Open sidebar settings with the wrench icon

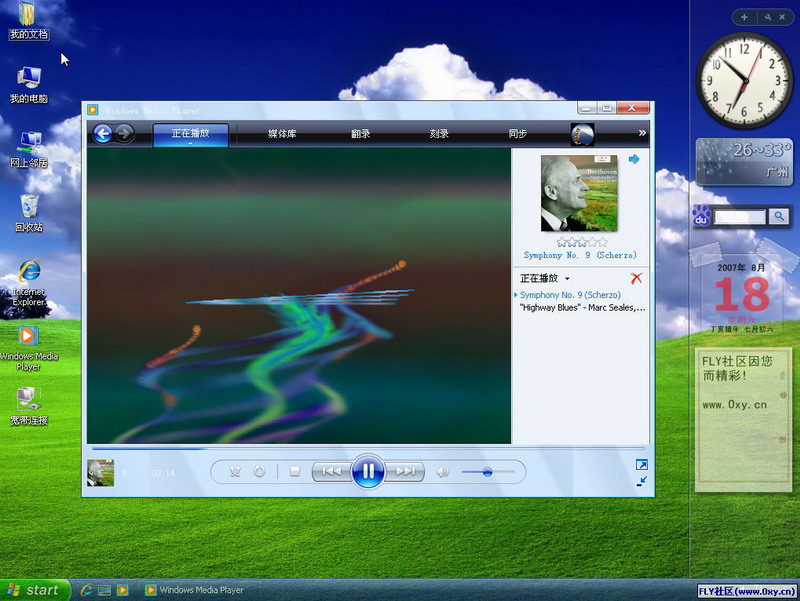tap(767, 17)
